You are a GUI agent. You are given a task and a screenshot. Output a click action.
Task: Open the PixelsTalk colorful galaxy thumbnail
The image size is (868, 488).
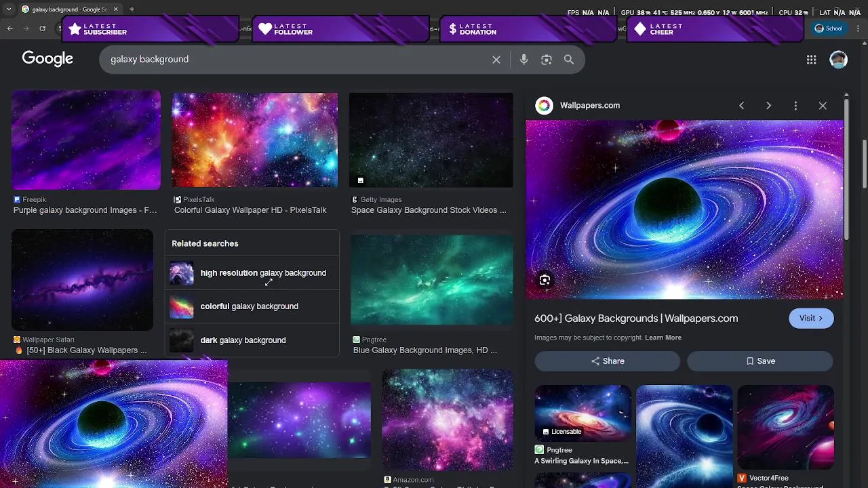254,140
